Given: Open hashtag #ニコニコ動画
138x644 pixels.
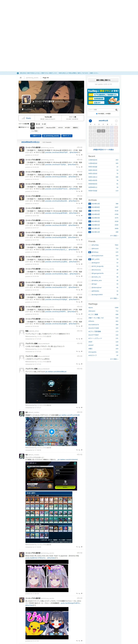Looking at the screenshot, I should pyautogui.click(x=93, y=314).
